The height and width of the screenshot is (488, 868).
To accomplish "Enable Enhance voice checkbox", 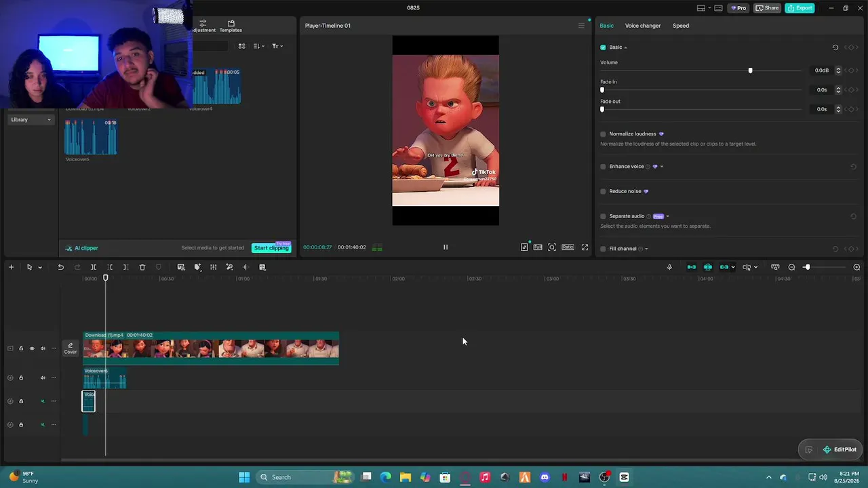I will tap(603, 167).
